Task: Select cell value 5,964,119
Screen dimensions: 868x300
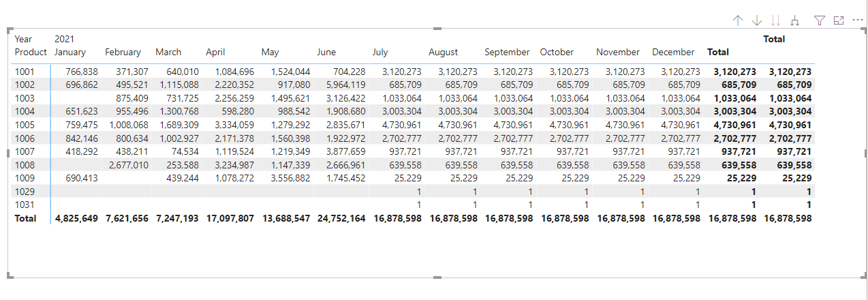Action: click(346, 85)
